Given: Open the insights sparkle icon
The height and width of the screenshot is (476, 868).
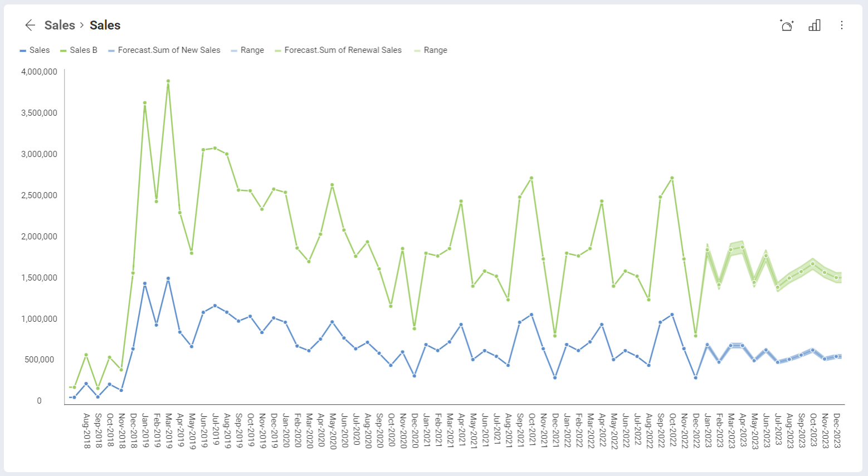Looking at the screenshot, I should 787,25.
